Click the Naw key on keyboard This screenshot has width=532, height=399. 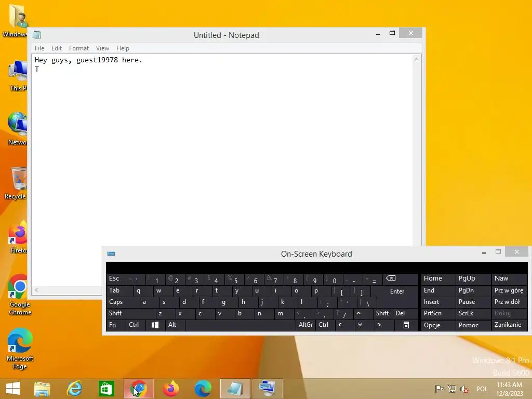click(x=509, y=279)
